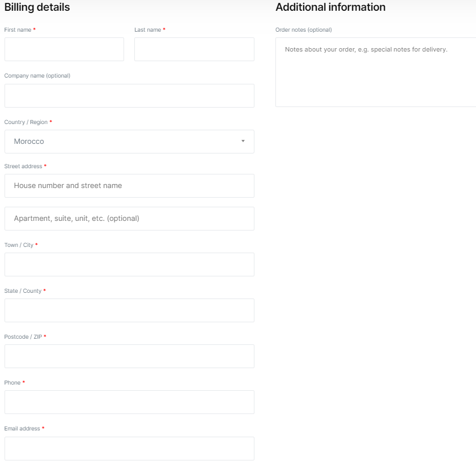Click the Billing details heading

(37, 7)
